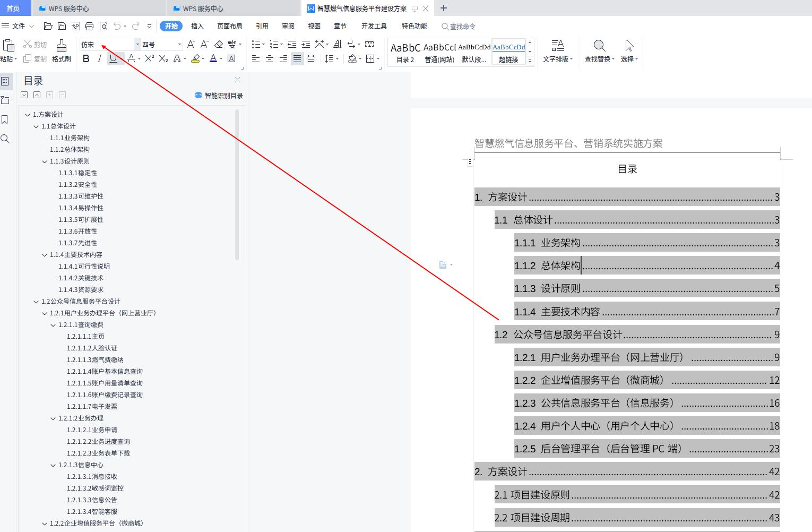Center align the text
The height and width of the screenshot is (532, 812).
(270, 58)
